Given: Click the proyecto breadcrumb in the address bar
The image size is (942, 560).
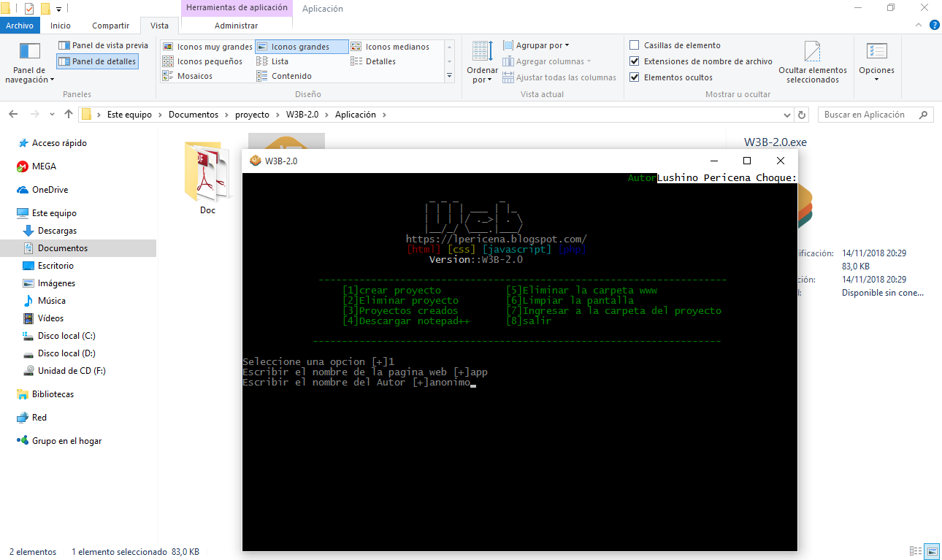Looking at the screenshot, I should pyautogui.click(x=252, y=115).
